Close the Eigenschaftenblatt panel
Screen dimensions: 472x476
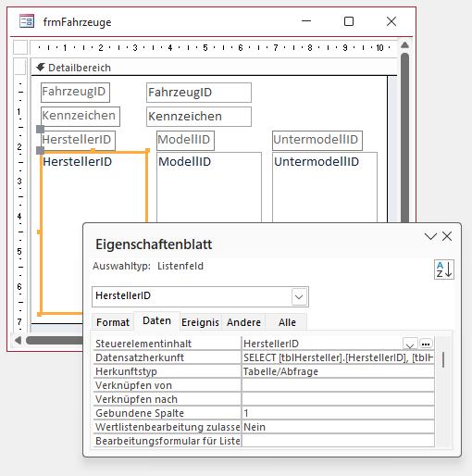(447, 236)
